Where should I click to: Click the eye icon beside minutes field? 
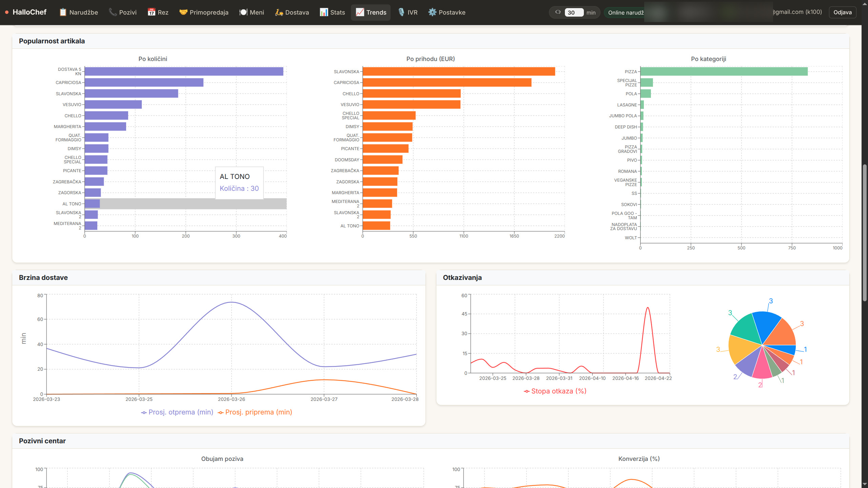(x=558, y=12)
